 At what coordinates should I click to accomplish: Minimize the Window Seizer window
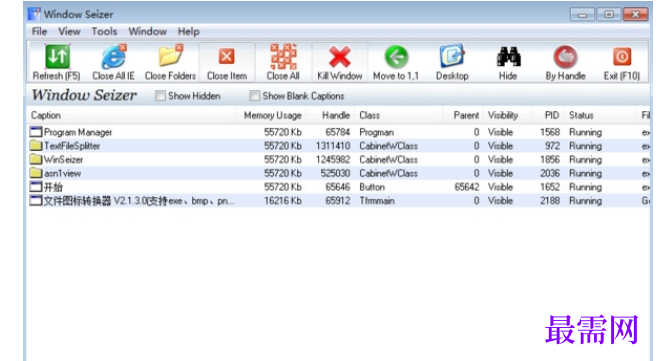click(x=582, y=15)
